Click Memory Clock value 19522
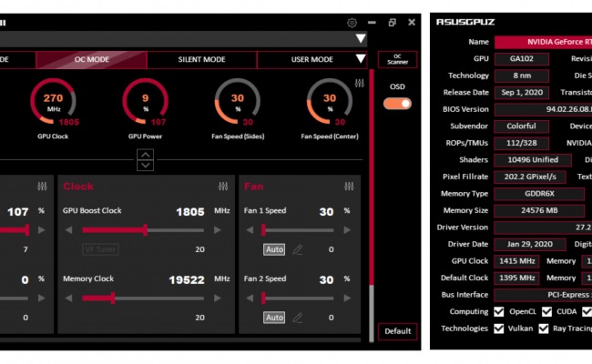 [187, 280]
